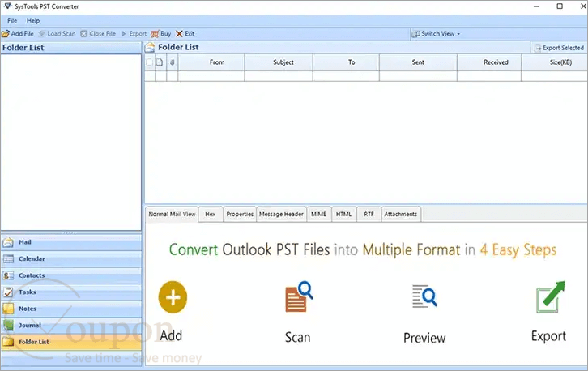Select Mail in the navigation pane
This screenshot has width=588, height=371.
(x=71, y=242)
